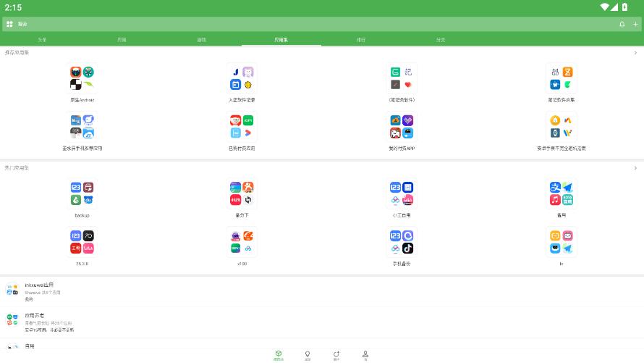Open the 手机备份 collection with the TikTok icon
Viewport: 644px width, 363px height.
[x=402, y=246]
